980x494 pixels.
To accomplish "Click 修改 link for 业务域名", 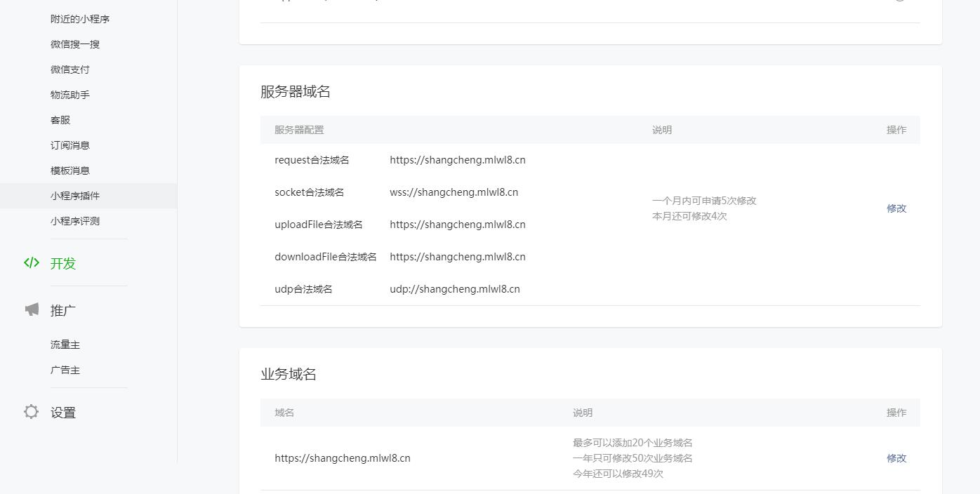I will (x=896, y=458).
